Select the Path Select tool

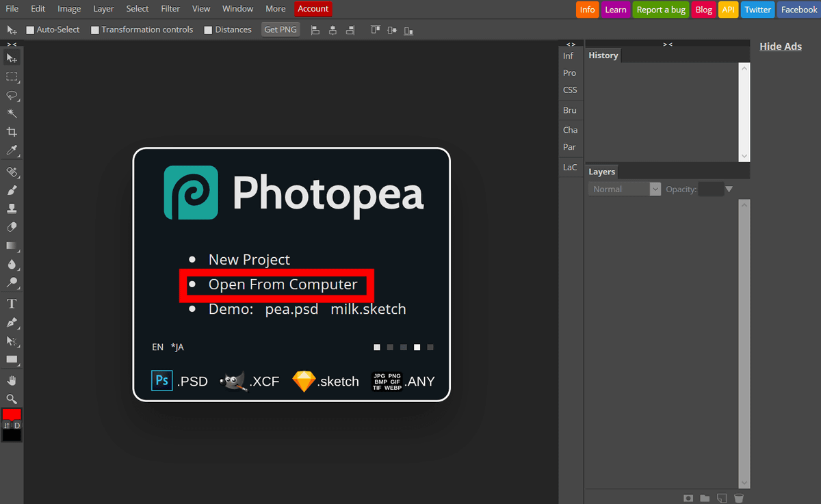pos(12,341)
